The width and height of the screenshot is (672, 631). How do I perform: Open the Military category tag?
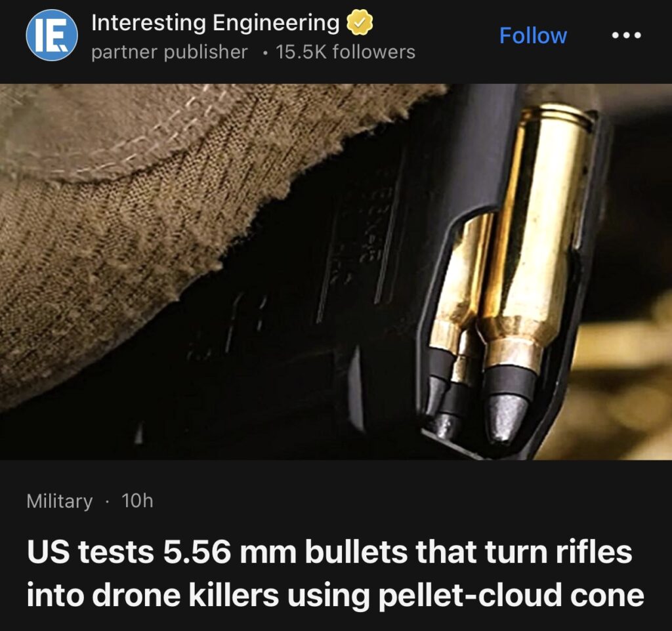click(x=60, y=500)
